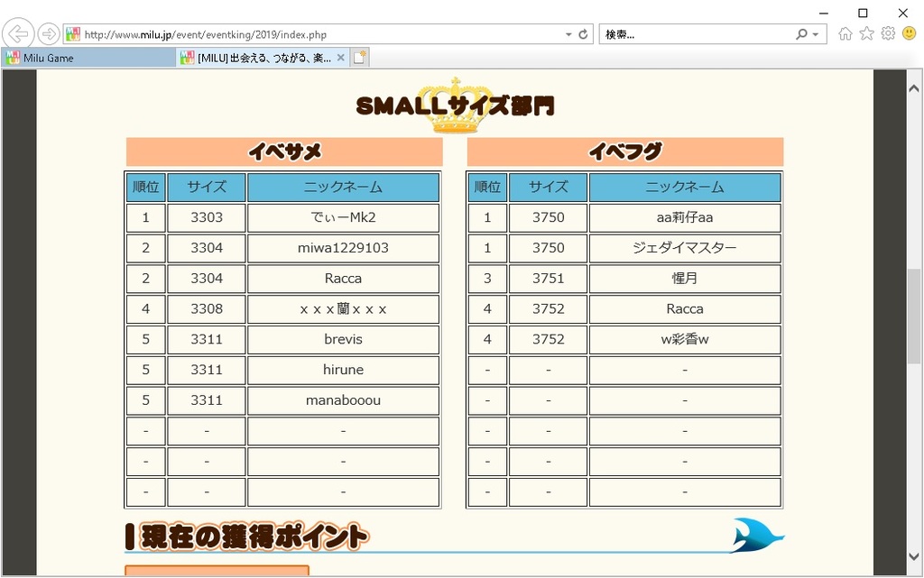Screen dimensions: 924x578
Task: Click the address bar URL field
Action: 316,34
